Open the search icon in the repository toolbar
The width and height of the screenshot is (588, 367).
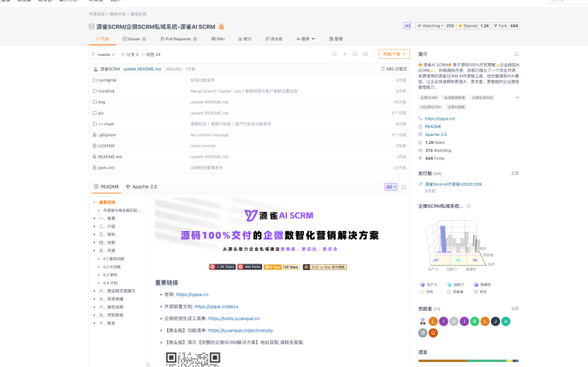pyautogui.click(x=334, y=55)
